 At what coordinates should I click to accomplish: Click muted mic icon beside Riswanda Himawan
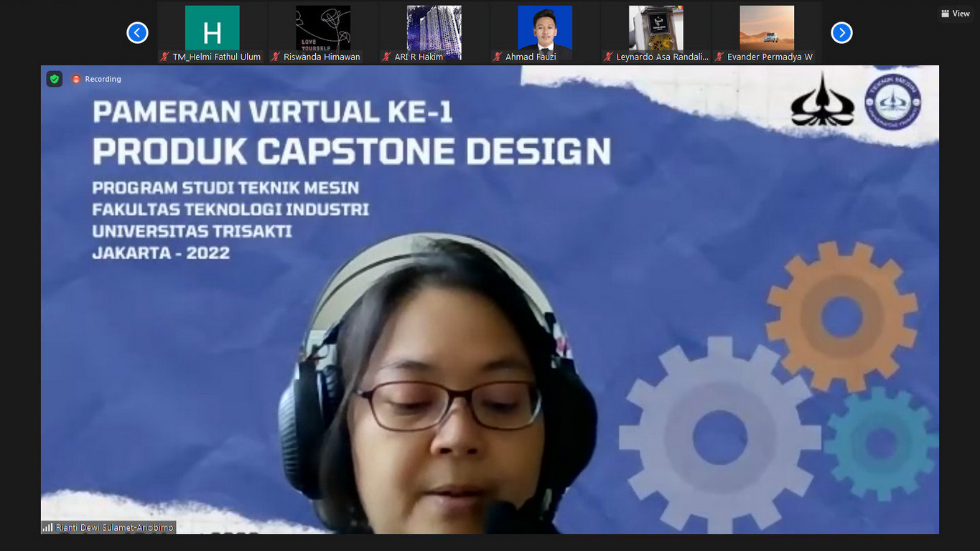coord(276,57)
